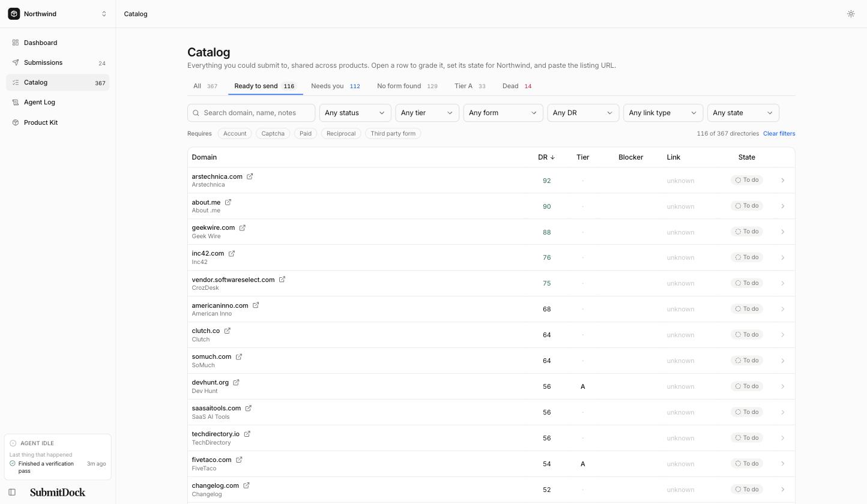Click techdirectory.io domain name

tap(216, 434)
